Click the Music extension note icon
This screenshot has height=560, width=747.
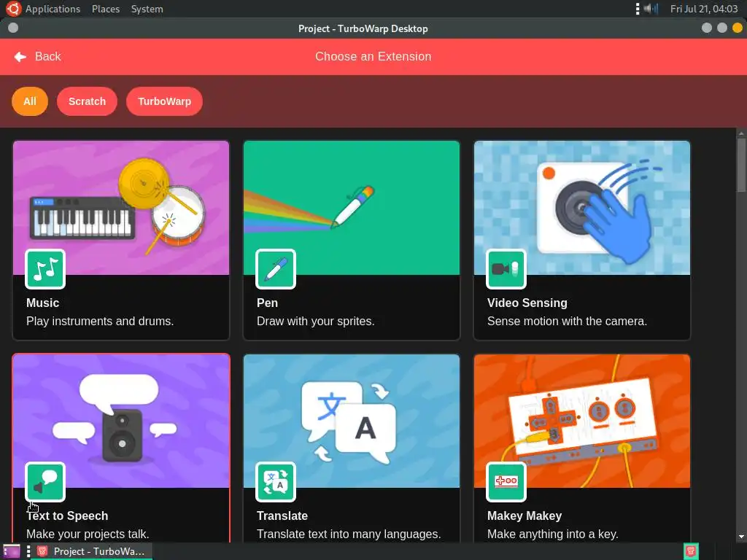coord(45,269)
